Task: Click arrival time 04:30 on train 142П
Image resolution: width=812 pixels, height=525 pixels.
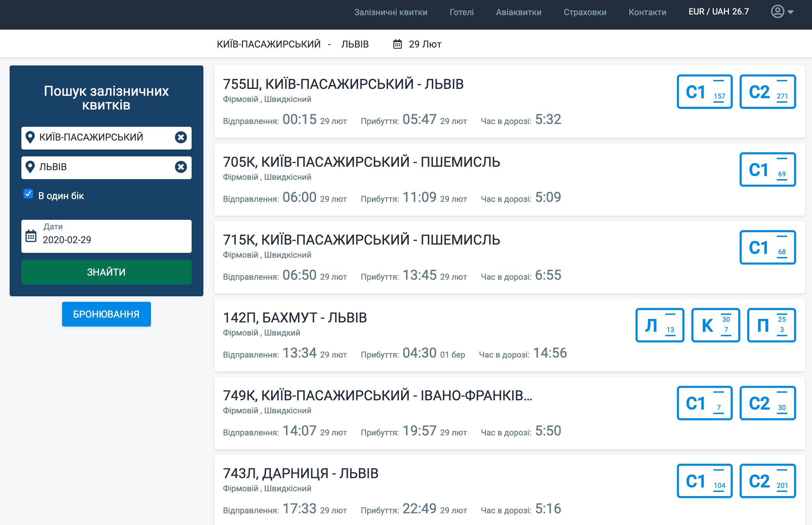Action: tap(419, 353)
